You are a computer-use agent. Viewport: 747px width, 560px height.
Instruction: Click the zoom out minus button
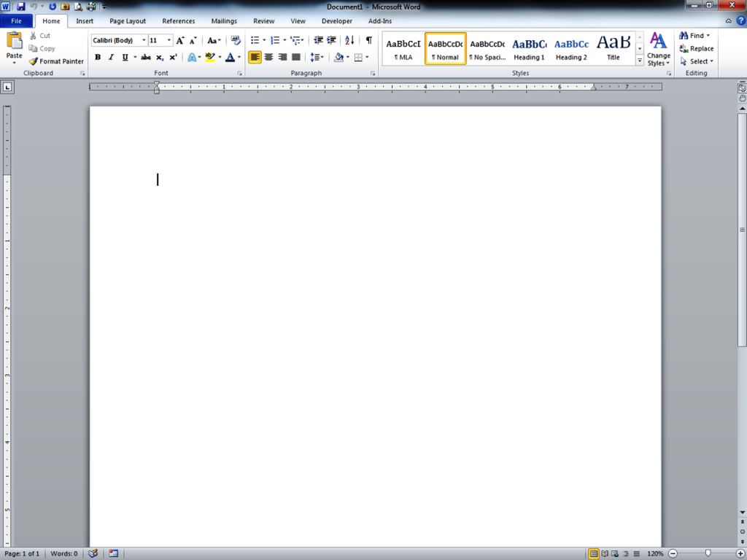673,553
